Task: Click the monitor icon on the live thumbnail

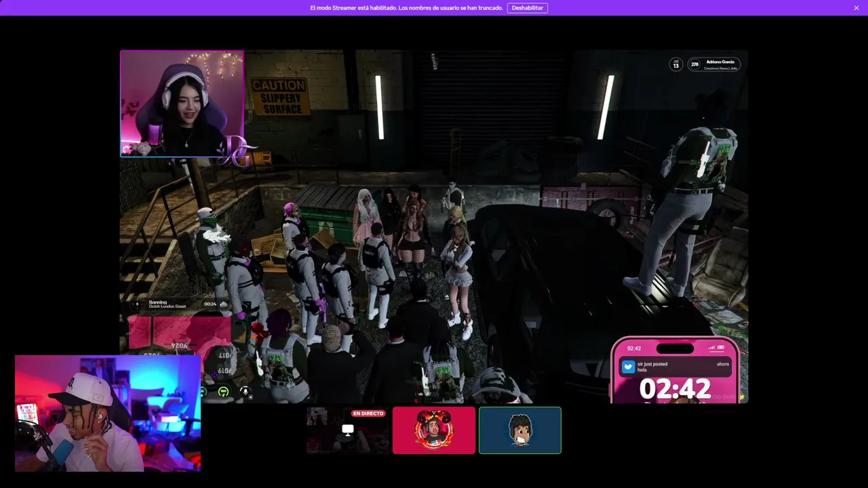Action: [348, 430]
